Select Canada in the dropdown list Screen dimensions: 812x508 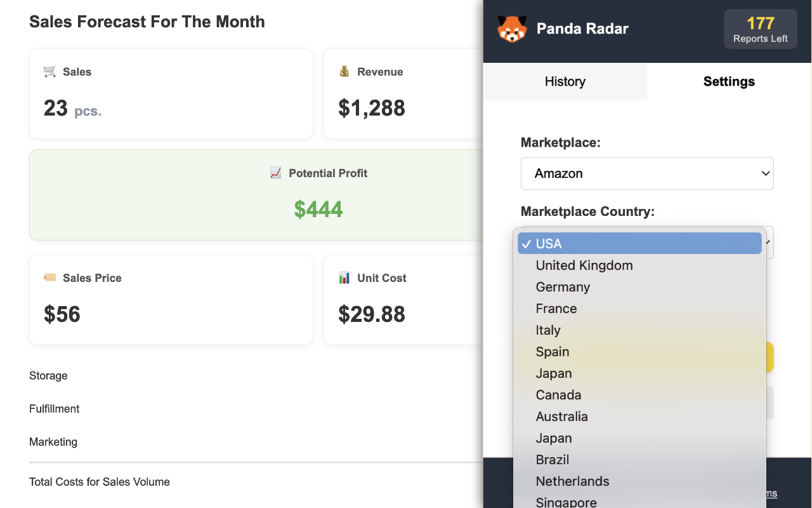(x=558, y=395)
